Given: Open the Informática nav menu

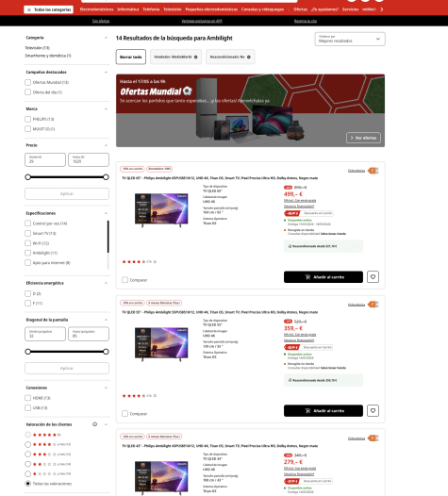Looking at the screenshot, I should [128, 9].
